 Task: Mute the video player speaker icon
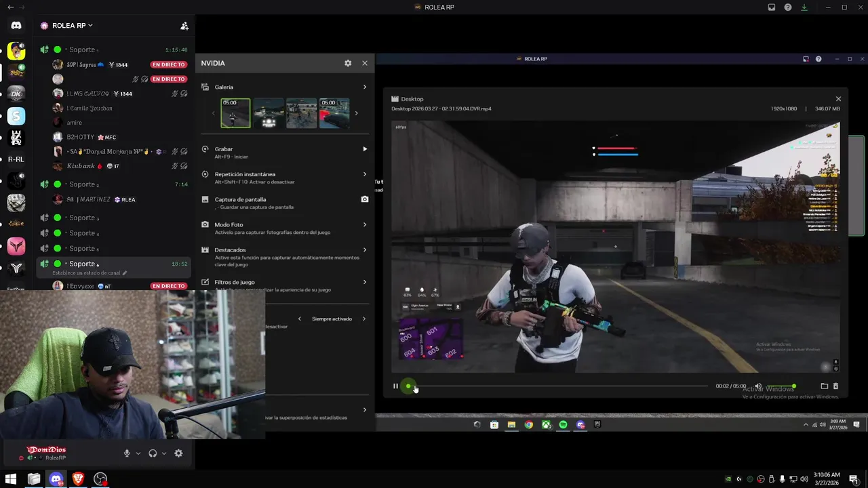(x=758, y=386)
